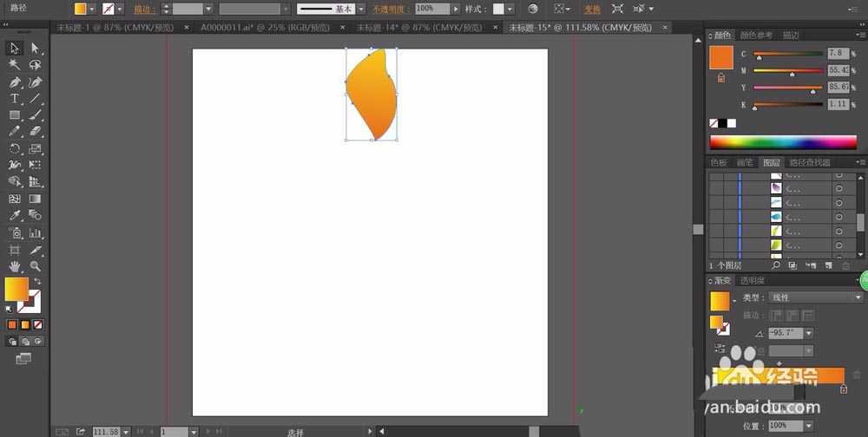Click the 描边 stroke link in control bar
The width and height of the screenshot is (868, 437).
tap(143, 9)
